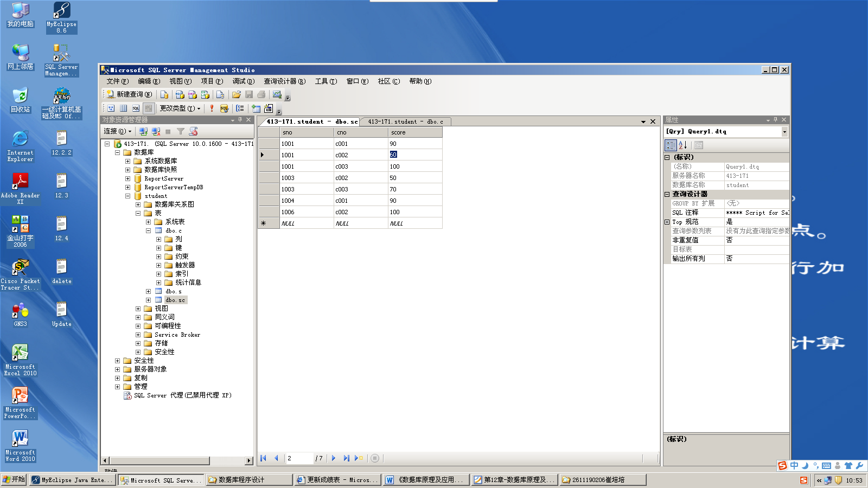This screenshot has width=868, height=488.
Task: Select dbo.sc table in Object Explorer
Action: [175, 300]
